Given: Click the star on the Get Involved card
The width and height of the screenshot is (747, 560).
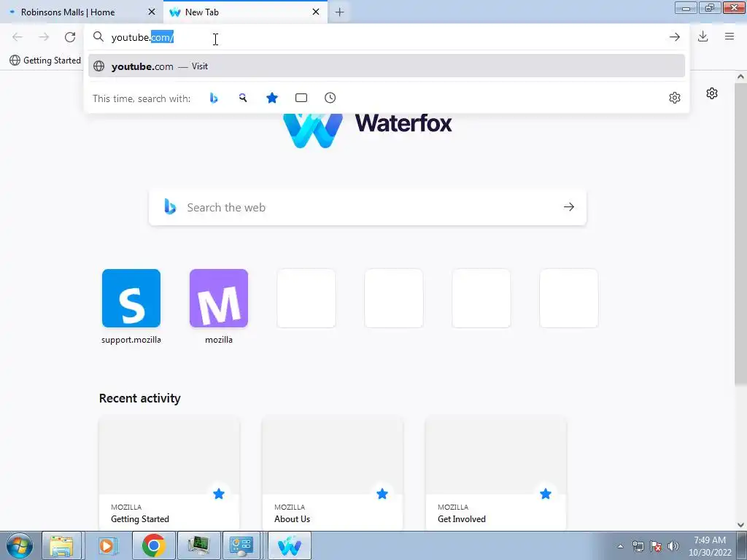Looking at the screenshot, I should 546,494.
